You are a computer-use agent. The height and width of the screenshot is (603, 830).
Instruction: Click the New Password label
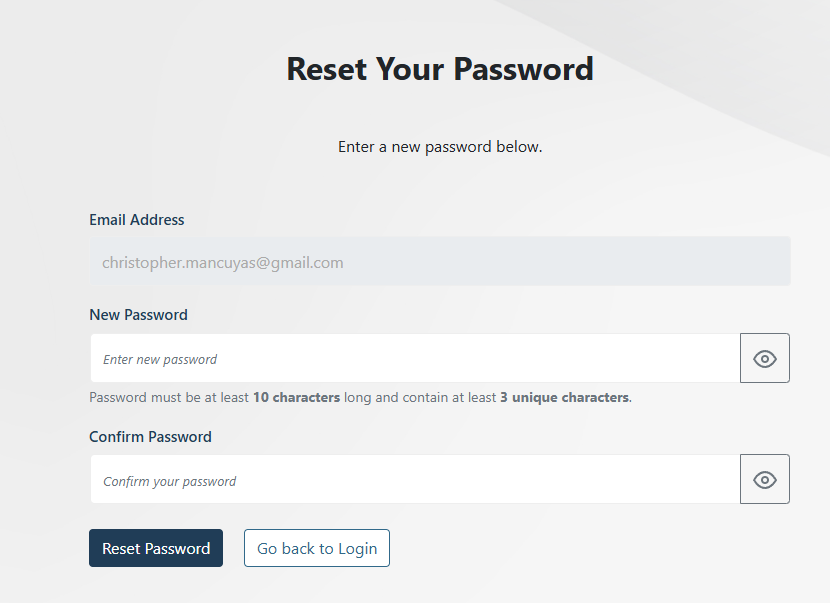(138, 314)
